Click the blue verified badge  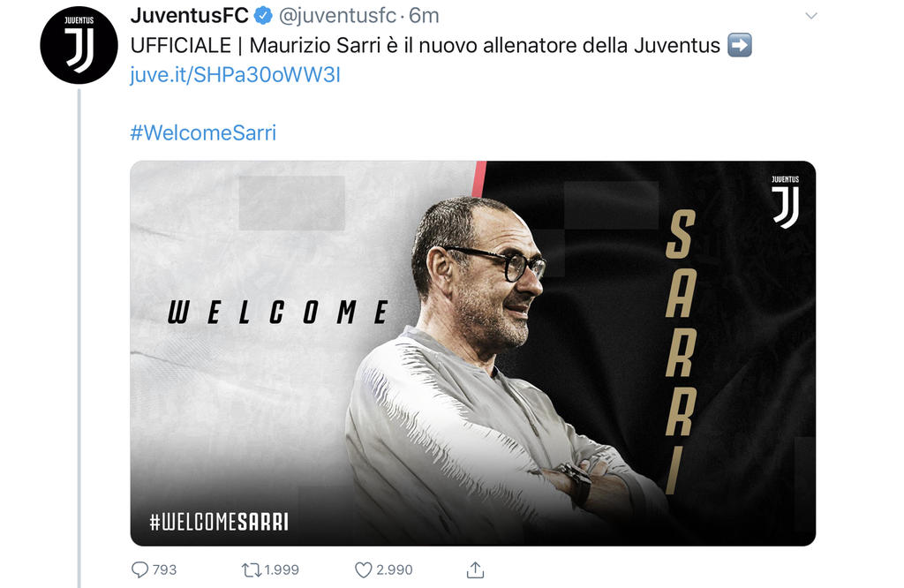[263, 16]
